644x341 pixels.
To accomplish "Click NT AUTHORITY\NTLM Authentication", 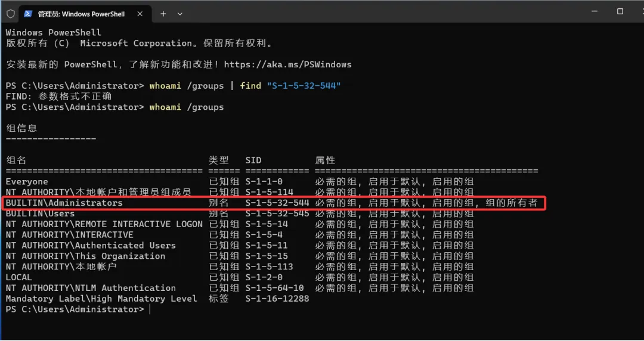I will coord(91,288).
